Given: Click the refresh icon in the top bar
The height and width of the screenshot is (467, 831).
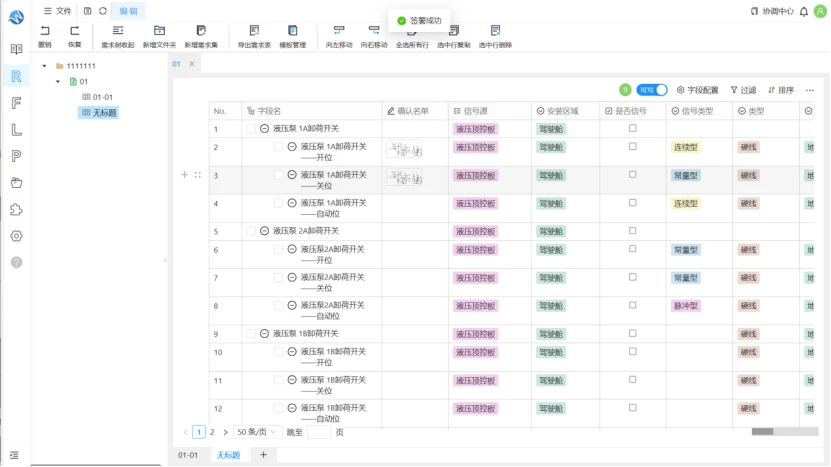Looking at the screenshot, I should point(103,11).
